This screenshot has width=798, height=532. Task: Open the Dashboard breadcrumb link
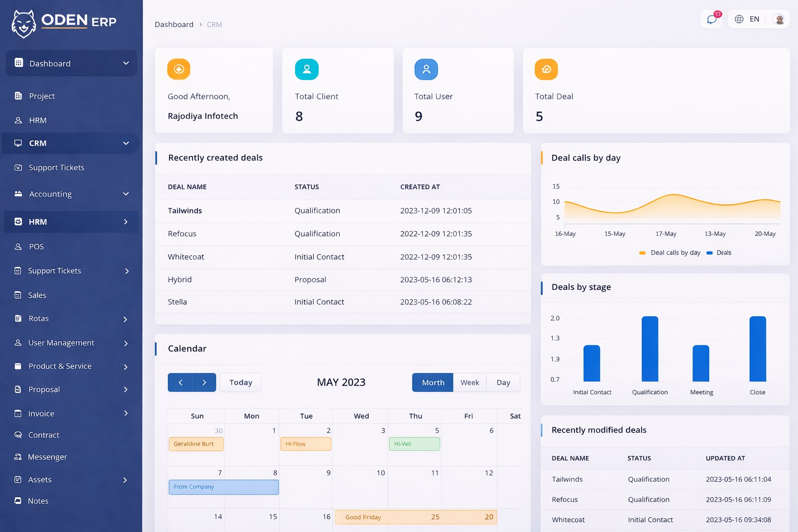pyautogui.click(x=174, y=24)
